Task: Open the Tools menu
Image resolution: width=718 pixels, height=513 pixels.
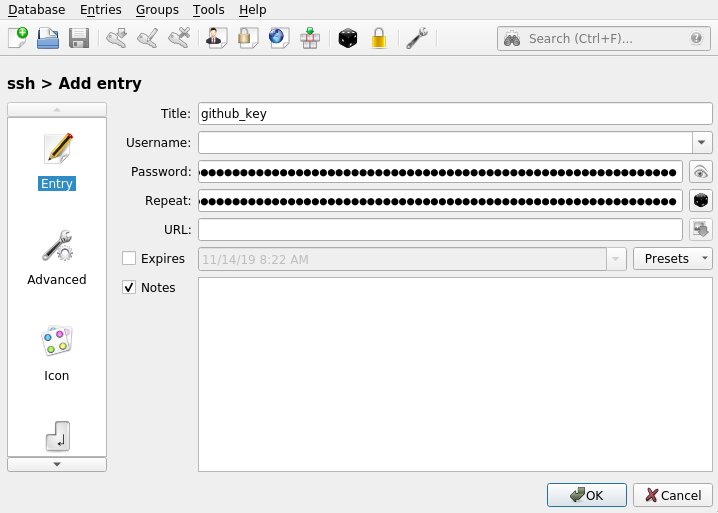Action: click(208, 10)
